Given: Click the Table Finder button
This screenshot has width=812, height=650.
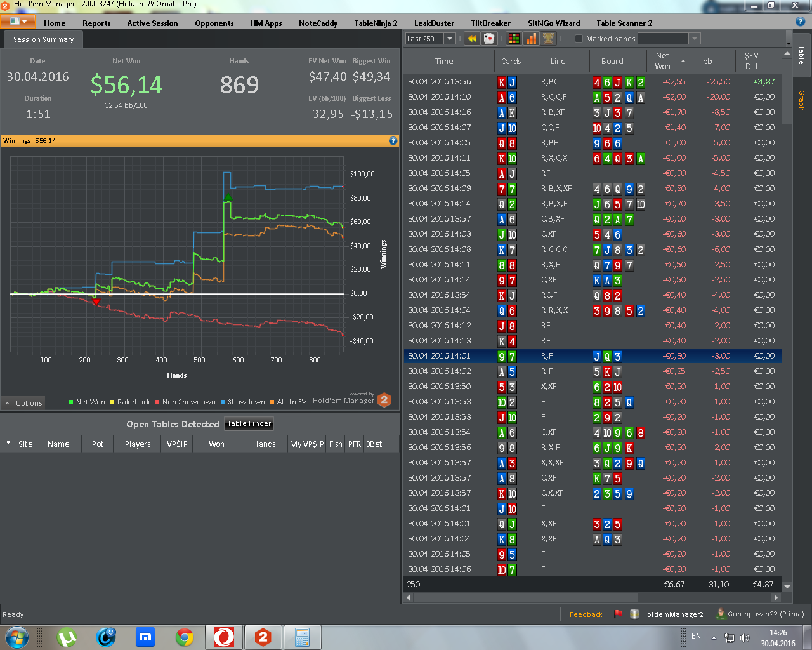Looking at the screenshot, I should [x=249, y=423].
